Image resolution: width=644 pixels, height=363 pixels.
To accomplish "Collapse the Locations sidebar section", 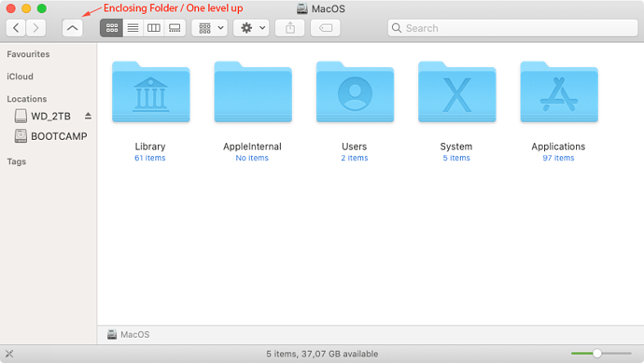I will [x=27, y=99].
